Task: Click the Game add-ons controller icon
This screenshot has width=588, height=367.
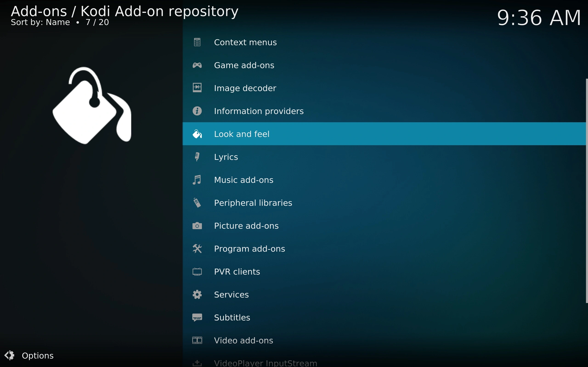Action: click(x=197, y=65)
